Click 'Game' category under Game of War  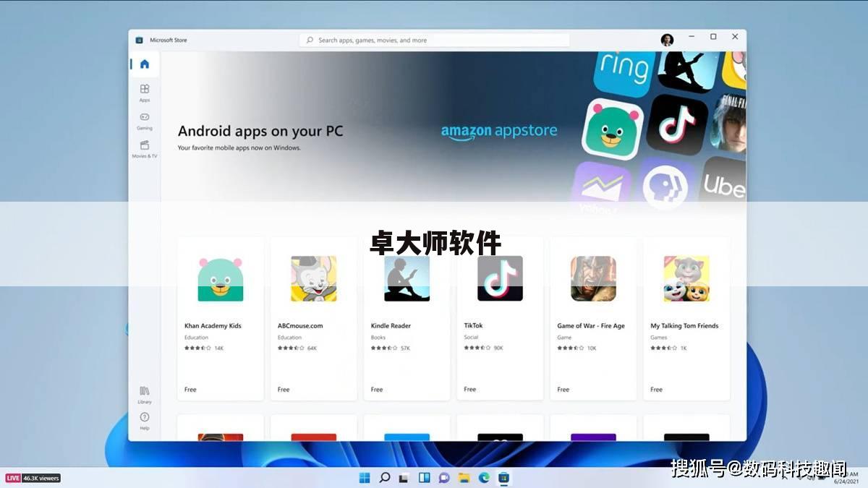[564, 338]
